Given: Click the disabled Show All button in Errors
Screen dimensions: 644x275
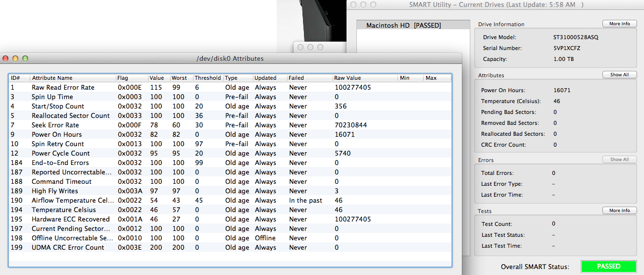Looking at the screenshot, I should (619, 160).
